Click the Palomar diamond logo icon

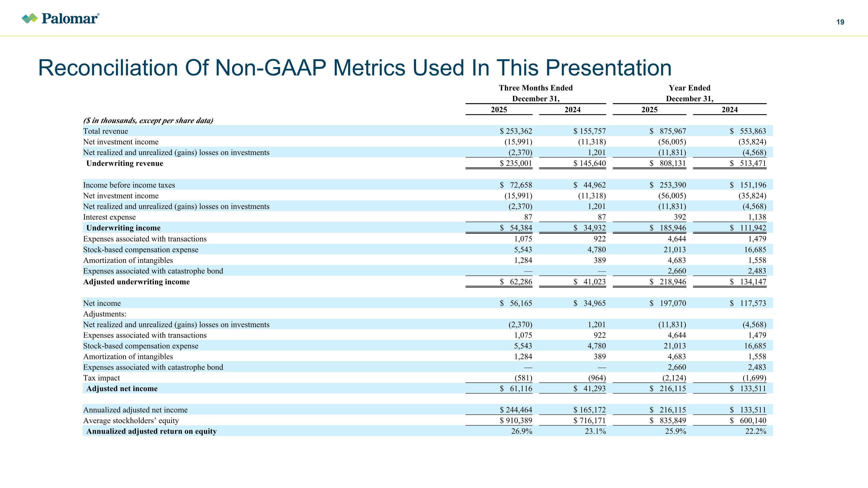pyautogui.click(x=30, y=19)
